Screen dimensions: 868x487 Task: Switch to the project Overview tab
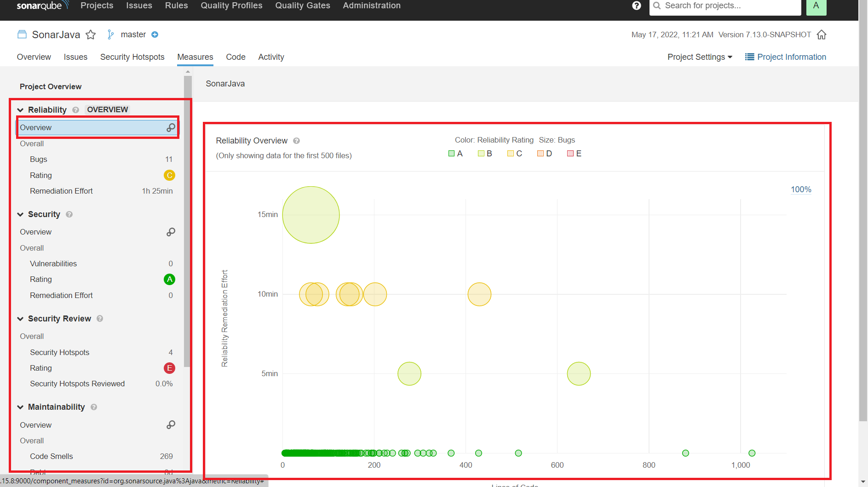click(x=34, y=57)
